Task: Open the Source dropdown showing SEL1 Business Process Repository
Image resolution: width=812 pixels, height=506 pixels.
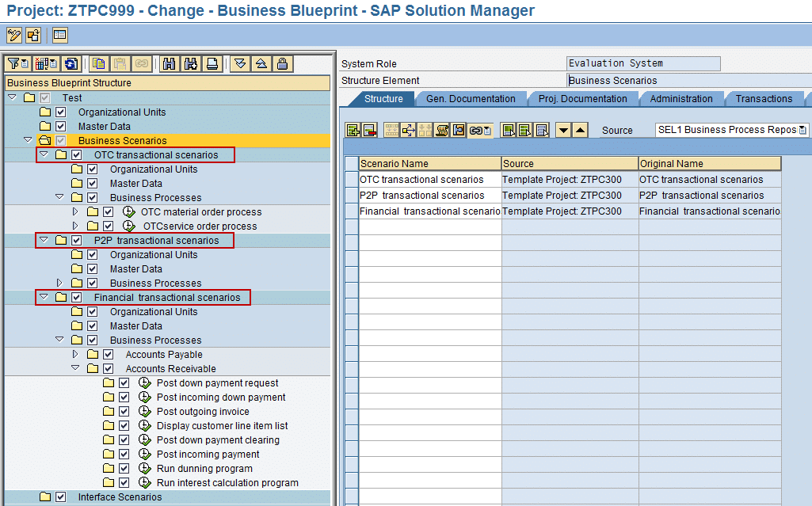Action: 804,129
